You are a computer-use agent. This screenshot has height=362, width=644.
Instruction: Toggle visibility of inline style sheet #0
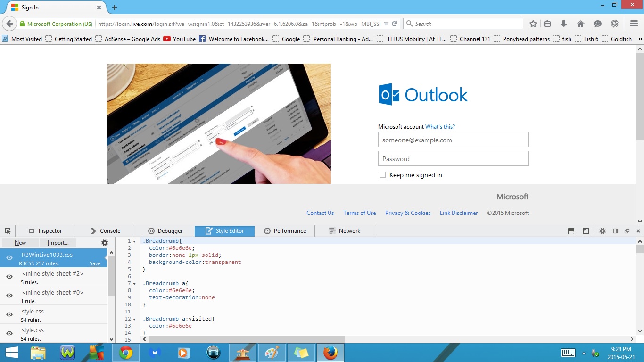(x=9, y=296)
